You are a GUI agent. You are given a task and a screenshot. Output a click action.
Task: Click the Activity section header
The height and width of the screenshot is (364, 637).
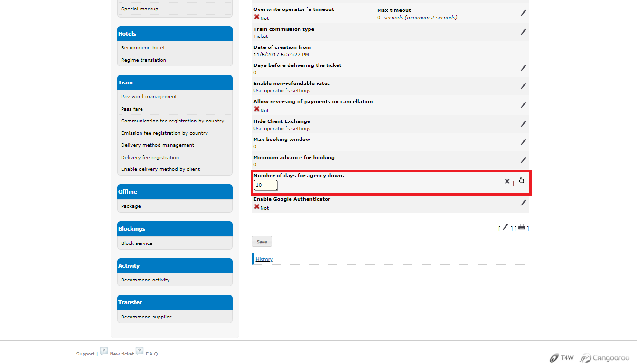pyautogui.click(x=175, y=266)
